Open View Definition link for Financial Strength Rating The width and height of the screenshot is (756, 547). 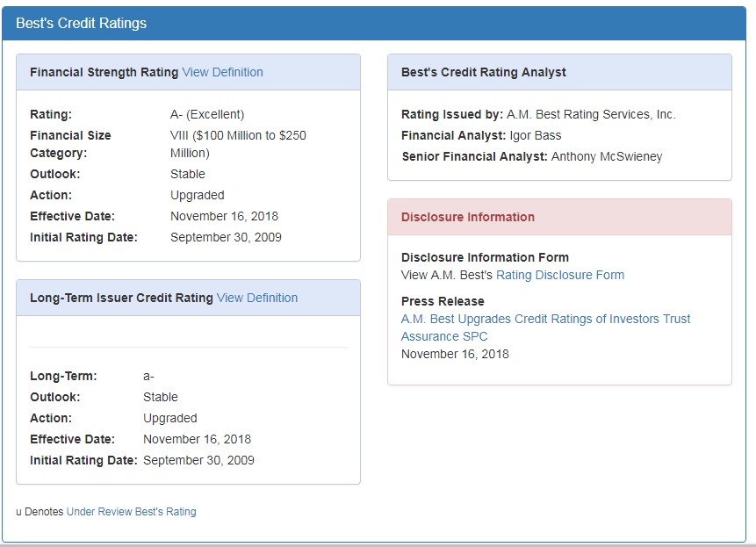pos(222,72)
